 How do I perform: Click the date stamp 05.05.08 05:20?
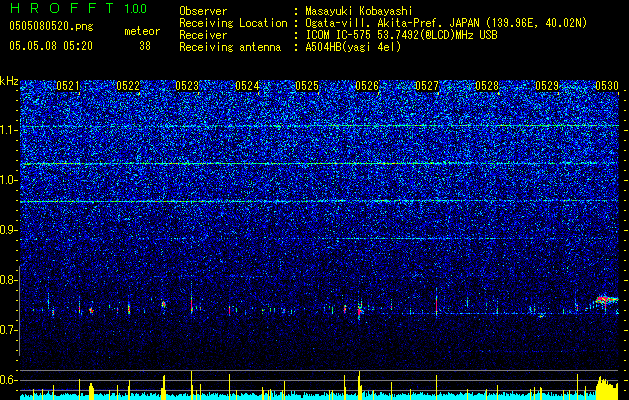click(51, 46)
